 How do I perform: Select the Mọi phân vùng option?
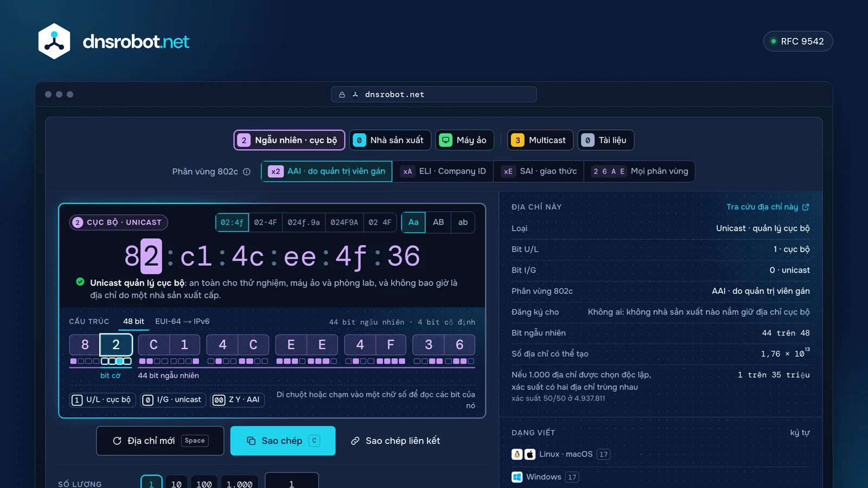pyautogui.click(x=640, y=171)
